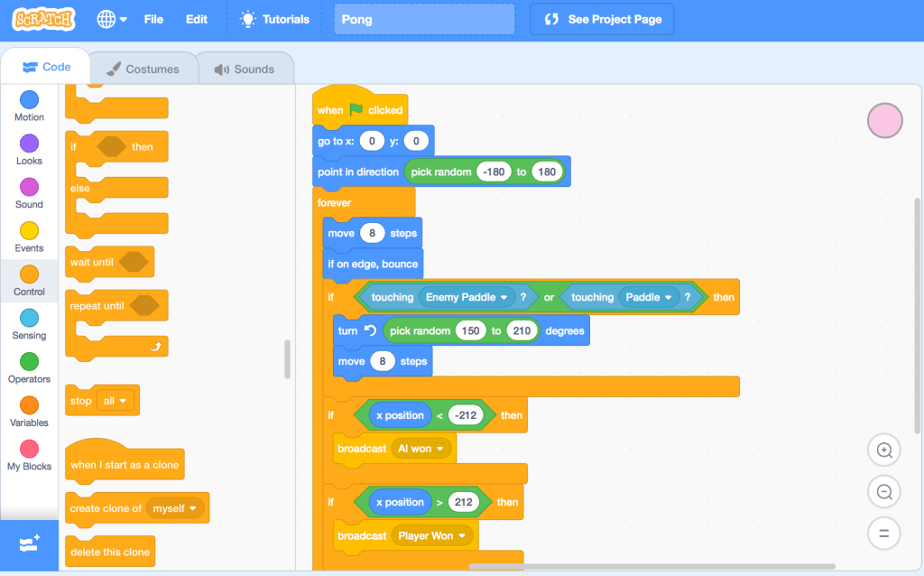Click the zoom out magnifier icon
This screenshot has height=576, width=924.
pyautogui.click(x=883, y=492)
